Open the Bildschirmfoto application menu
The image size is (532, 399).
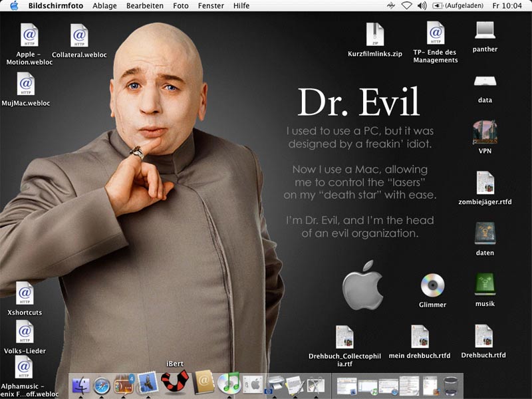(x=56, y=6)
